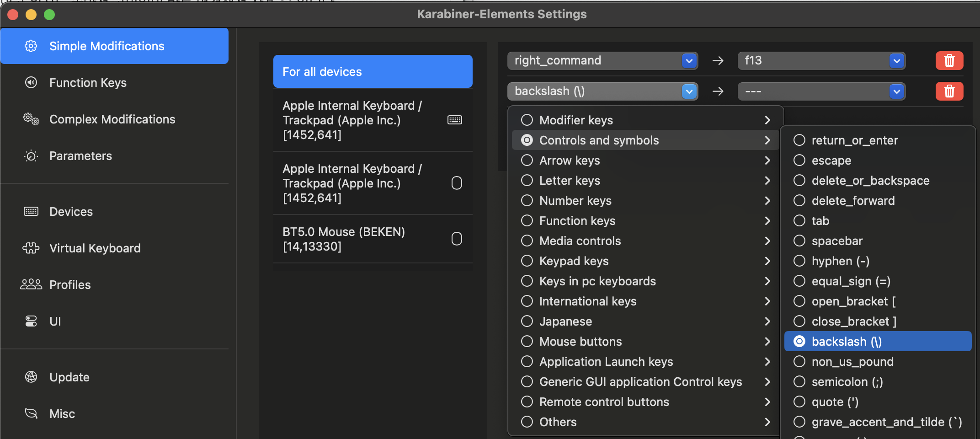The width and height of the screenshot is (980, 439).
Task: Select the non_us_pound option
Action: coord(878,362)
